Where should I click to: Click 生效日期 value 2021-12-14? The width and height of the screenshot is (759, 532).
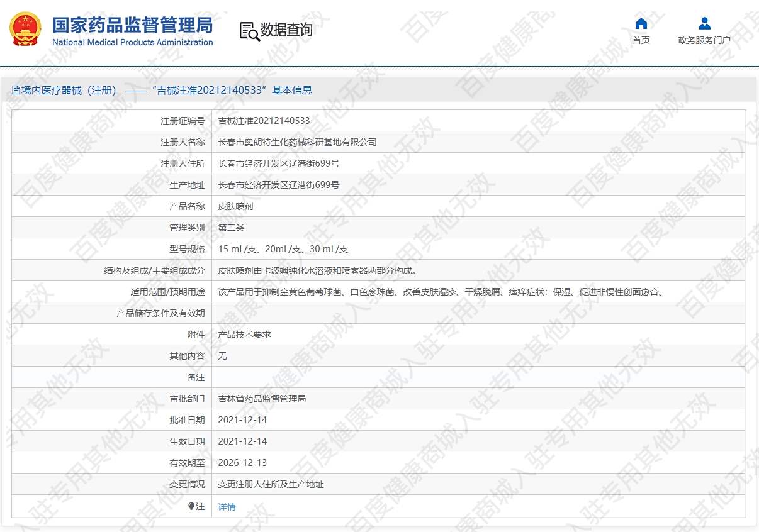click(x=242, y=441)
